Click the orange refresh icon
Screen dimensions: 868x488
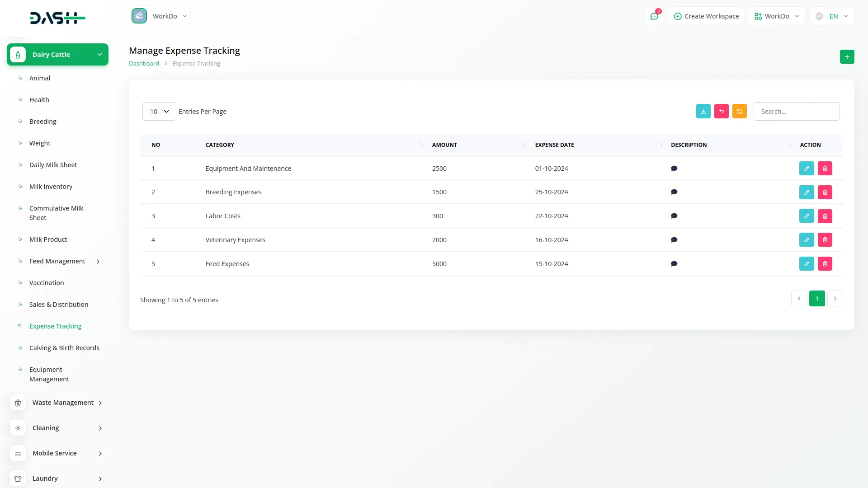(x=739, y=112)
